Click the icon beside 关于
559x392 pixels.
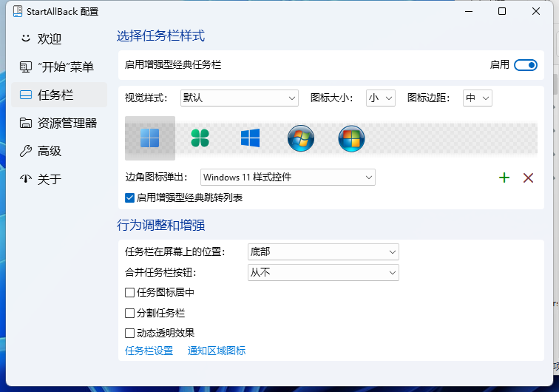(x=26, y=179)
